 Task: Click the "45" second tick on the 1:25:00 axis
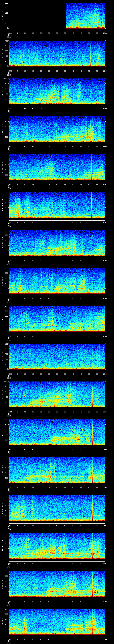(x=81, y=639)
